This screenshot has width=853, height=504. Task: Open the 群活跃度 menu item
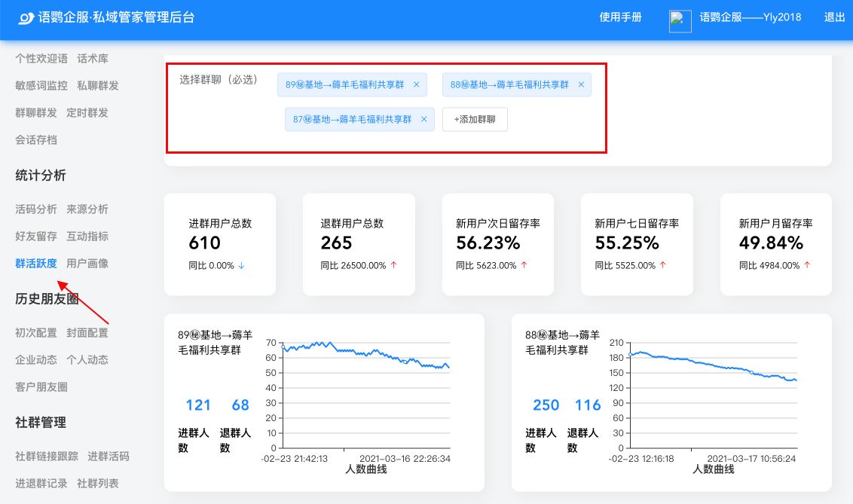(x=36, y=263)
